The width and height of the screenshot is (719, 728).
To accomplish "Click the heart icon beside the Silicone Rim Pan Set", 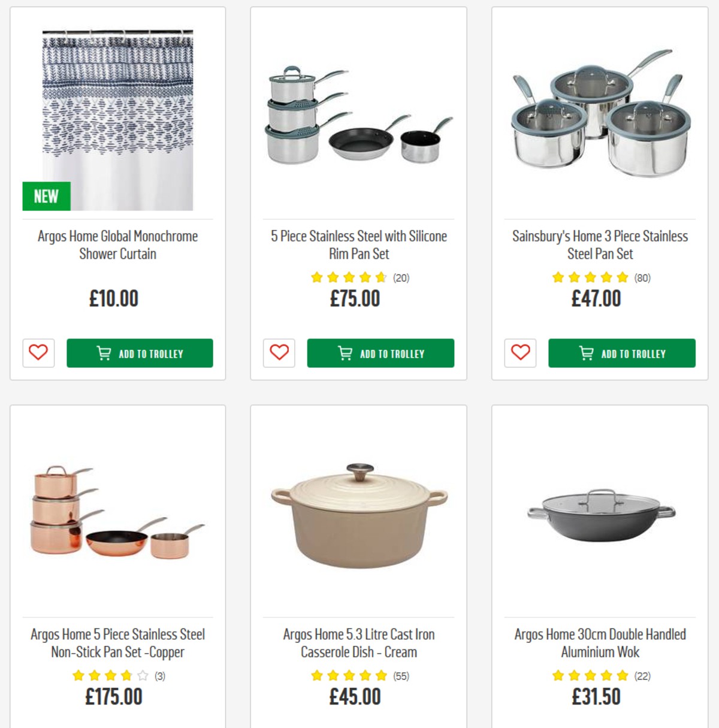I will (x=278, y=353).
